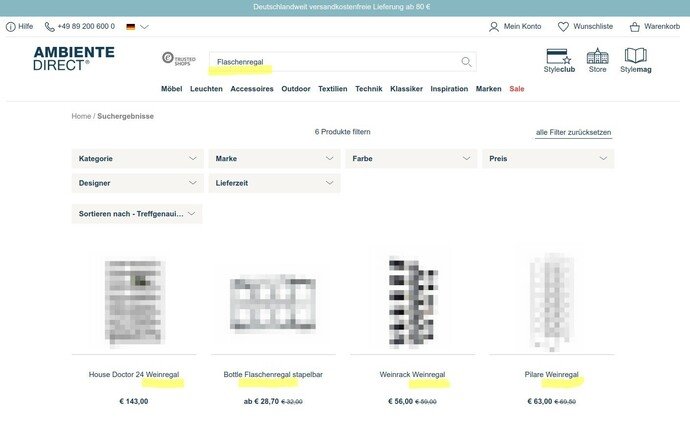Open the Styleclub card icon
This screenshot has height=421, width=690.
tap(557, 57)
